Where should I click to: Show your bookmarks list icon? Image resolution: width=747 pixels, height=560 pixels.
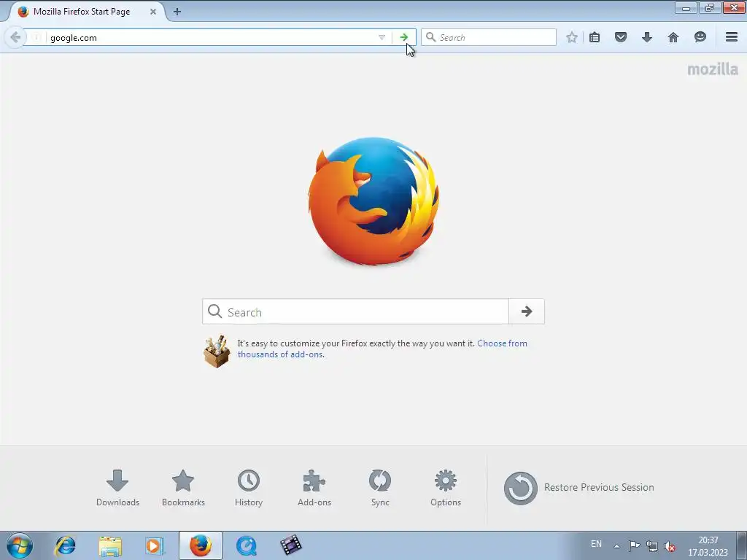point(595,37)
